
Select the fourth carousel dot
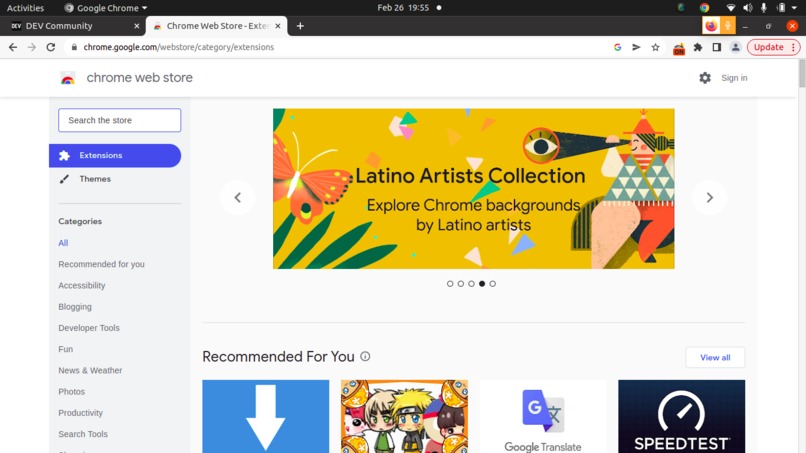click(482, 284)
